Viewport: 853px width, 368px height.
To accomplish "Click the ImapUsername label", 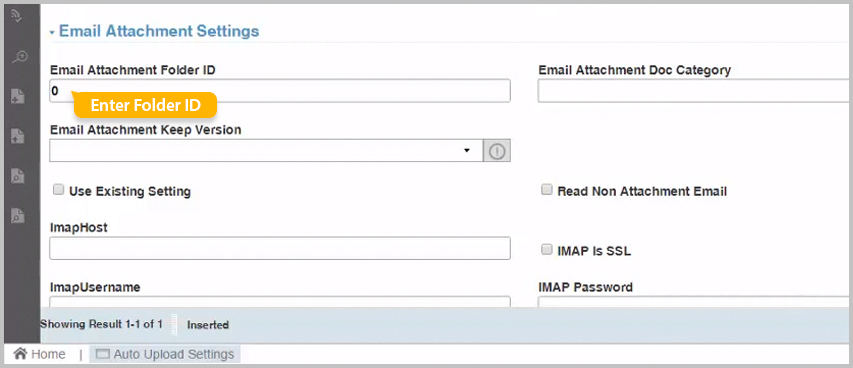I will tap(95, 287).
